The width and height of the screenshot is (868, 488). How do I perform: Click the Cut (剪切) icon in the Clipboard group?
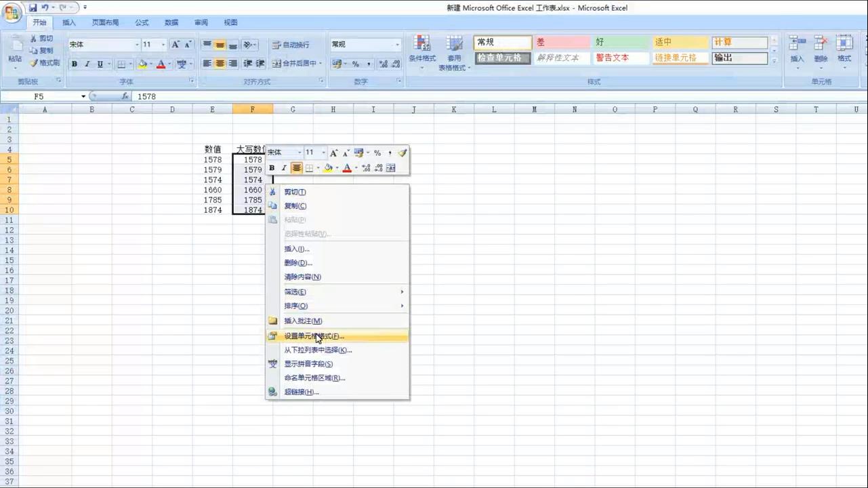point(32,38)
